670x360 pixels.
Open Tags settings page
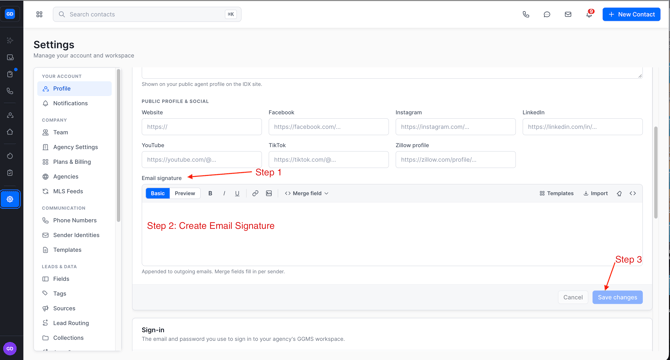pos(74,293)
